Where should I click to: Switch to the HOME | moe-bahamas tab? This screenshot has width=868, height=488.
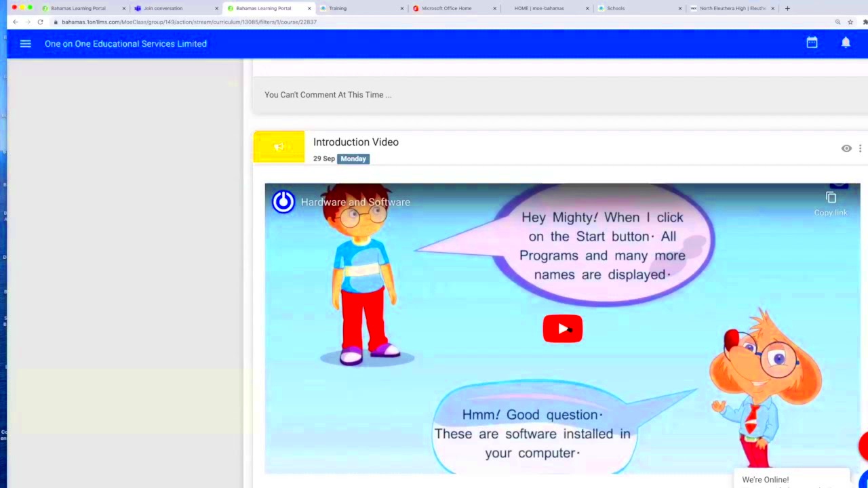[547, 8]
